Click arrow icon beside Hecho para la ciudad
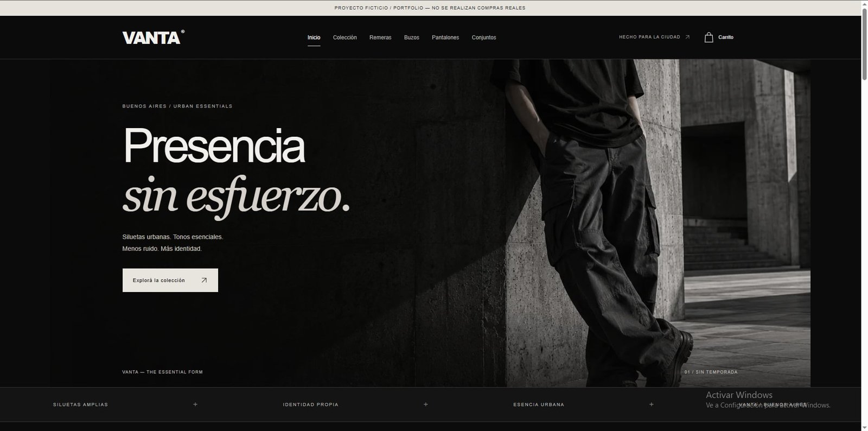Viewport: 868px width, 431px height. [x=687, y=37]
